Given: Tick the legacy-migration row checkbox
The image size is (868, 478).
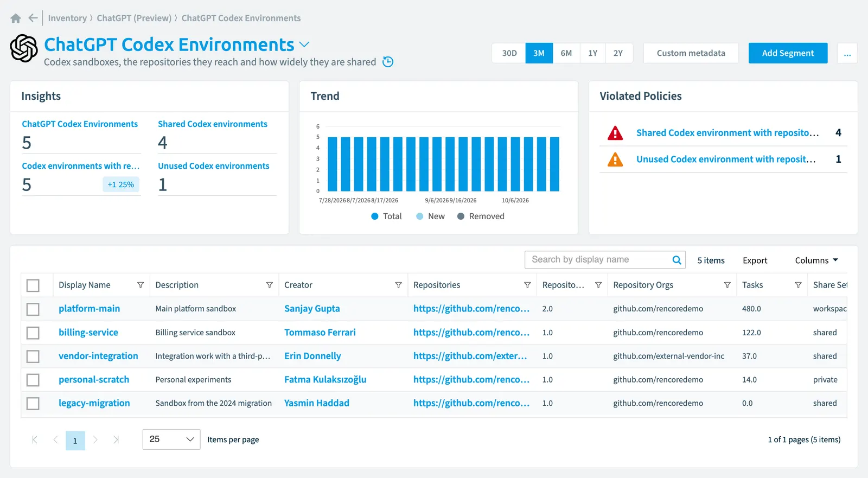Looking at the screenshot, I should pyautogui.click(x=33, y=404).
